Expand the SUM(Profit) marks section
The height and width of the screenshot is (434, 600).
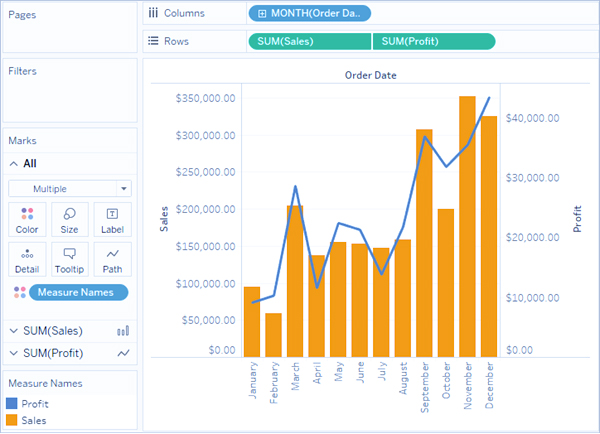point(14,353)
